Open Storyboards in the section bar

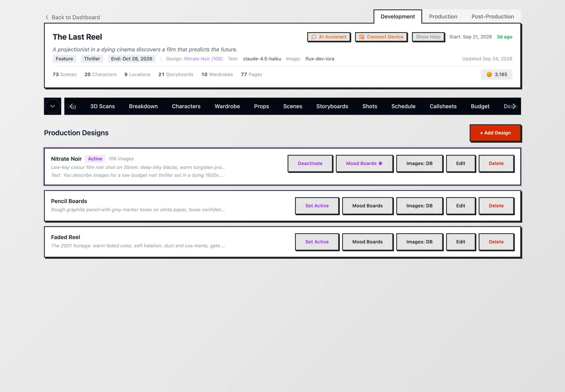pos(332,106)
